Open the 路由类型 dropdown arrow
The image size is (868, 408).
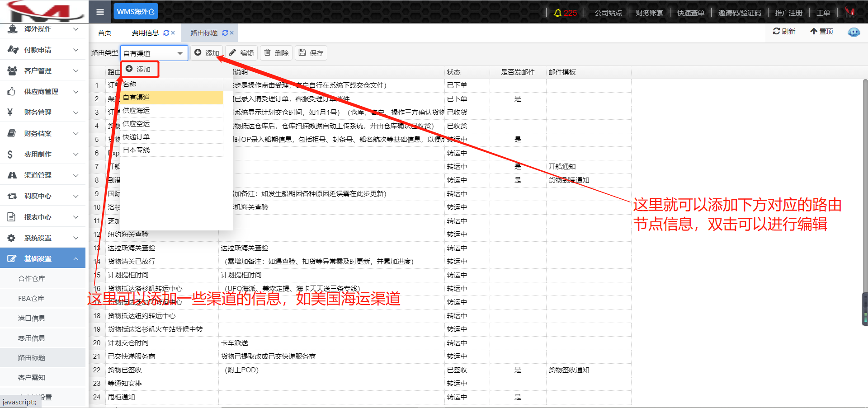(x=180, y=53)
